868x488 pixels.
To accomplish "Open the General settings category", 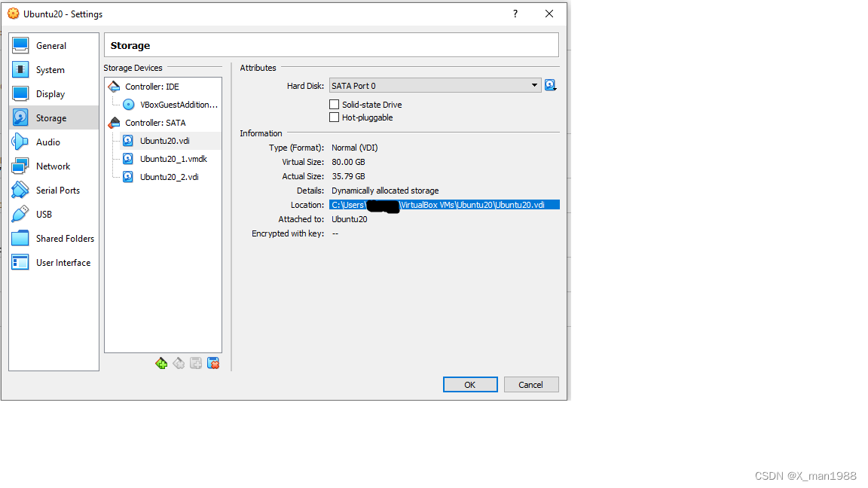I will pyautogui.click(x=53, y=46).
